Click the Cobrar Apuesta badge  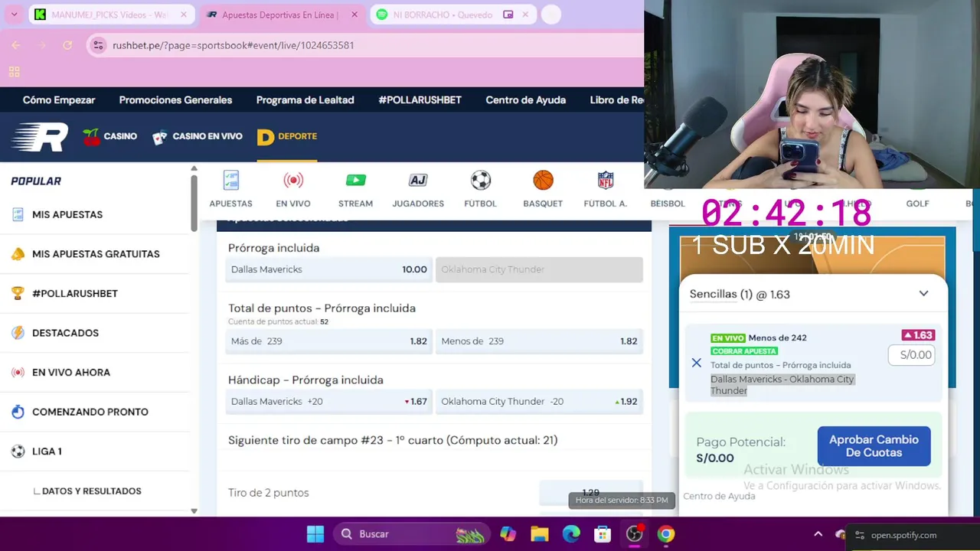[743, 351]
